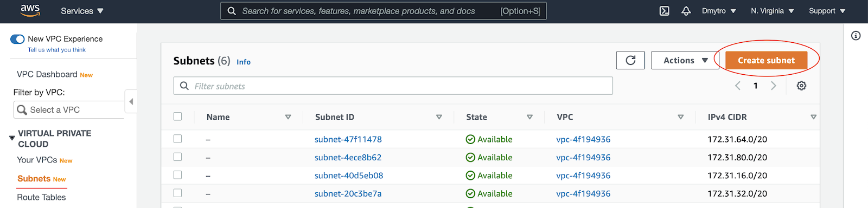Open the info panel icon
868x208 pixels.
[x=856, y=36]
